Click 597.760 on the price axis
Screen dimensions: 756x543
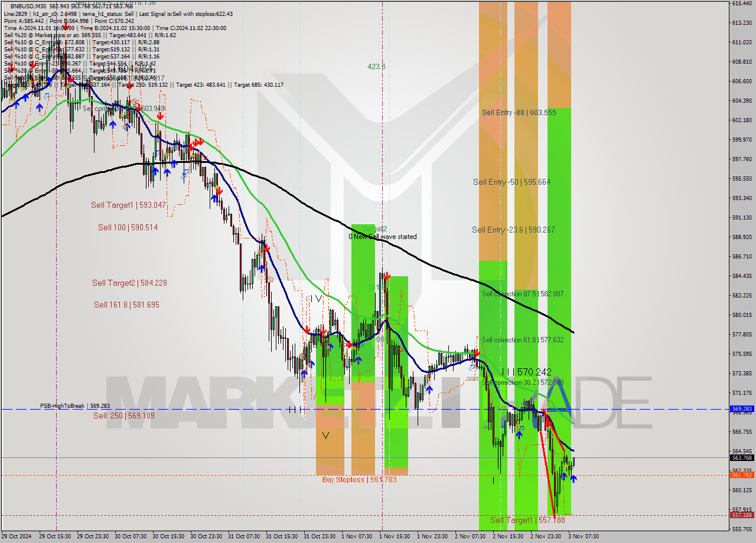[x=741, y=159]
